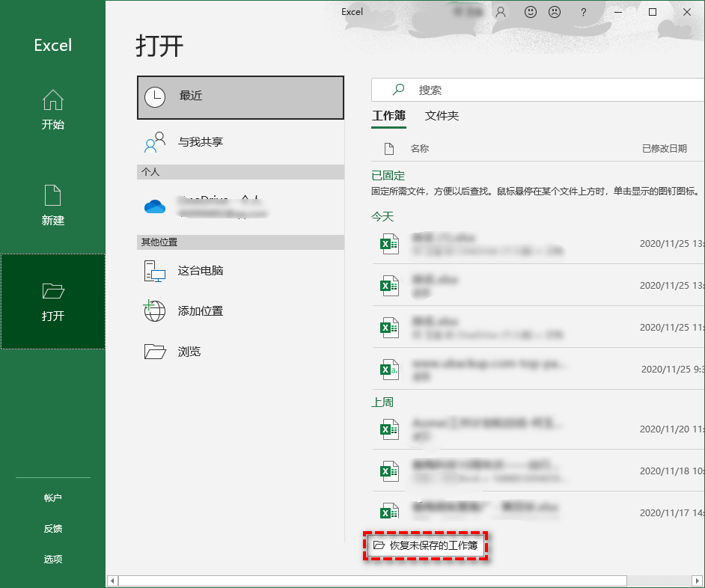This screenshot has width=705, height=588.
Task: Click the horizontal scrollbar thumb
Action: pos(372,581)
